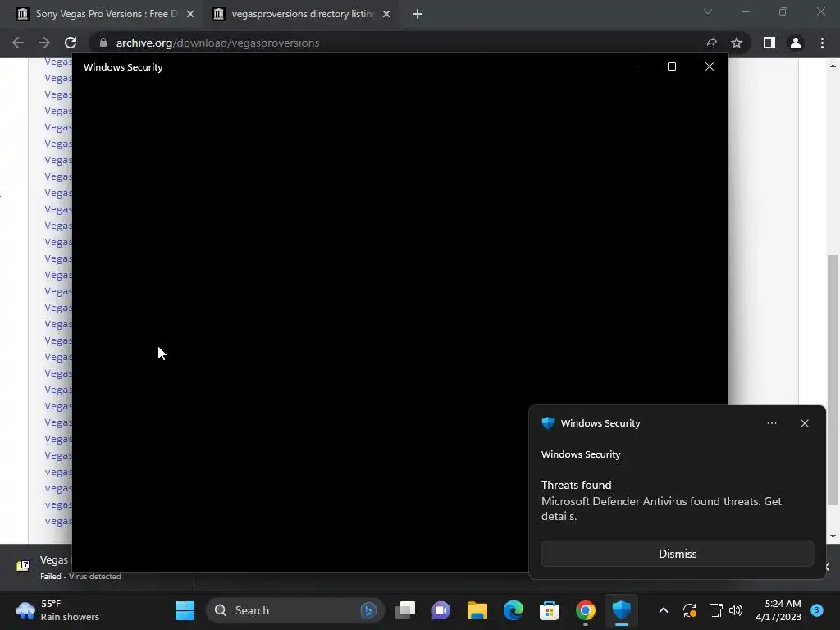Open weather widget showing 55°F

[x=57, y=610]
